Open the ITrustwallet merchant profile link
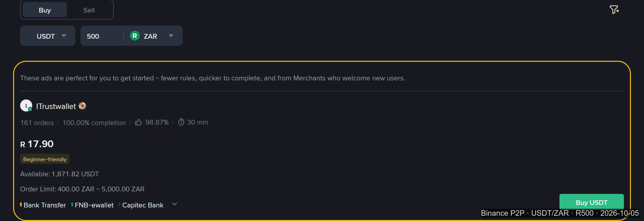The width and height of the screenshot is (644, 221). click(x=56, y=106)
